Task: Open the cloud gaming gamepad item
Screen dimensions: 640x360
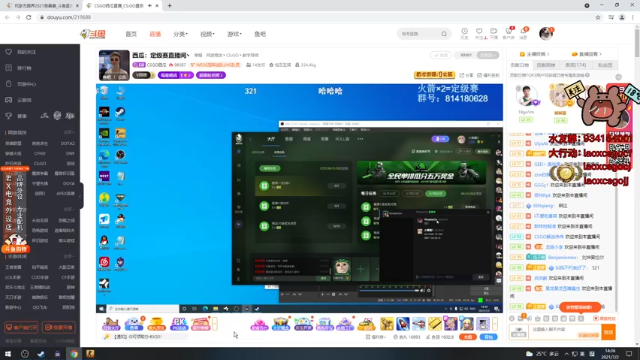Action: coord(9,100)
